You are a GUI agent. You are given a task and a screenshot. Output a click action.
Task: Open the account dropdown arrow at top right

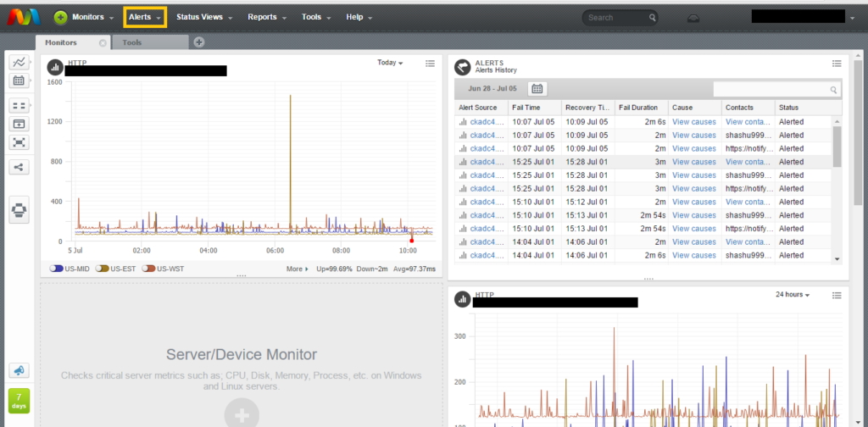(x=851, y=19)
